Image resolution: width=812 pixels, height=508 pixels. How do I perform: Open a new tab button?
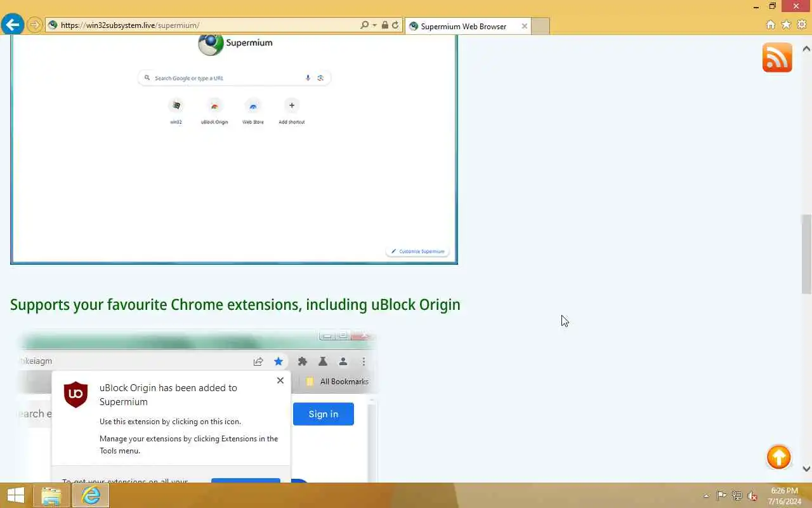point(540,26)
